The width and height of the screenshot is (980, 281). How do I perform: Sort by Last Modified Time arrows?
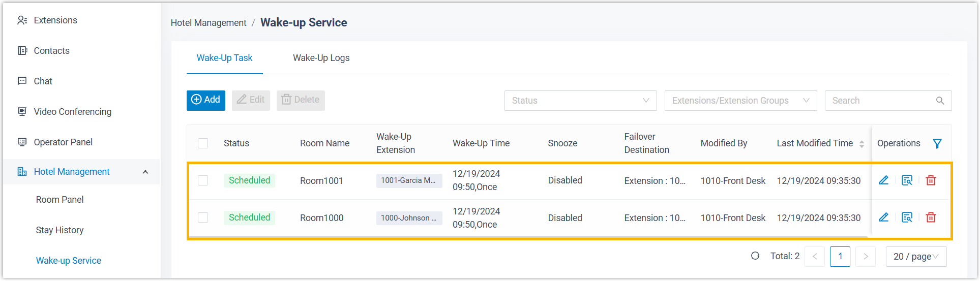point(862,144)
